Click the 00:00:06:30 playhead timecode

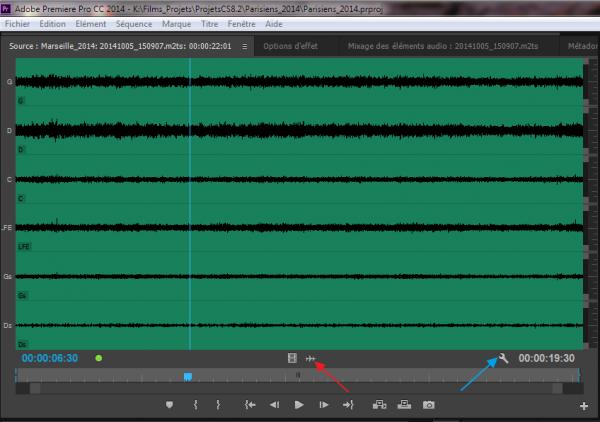point(50,357)
